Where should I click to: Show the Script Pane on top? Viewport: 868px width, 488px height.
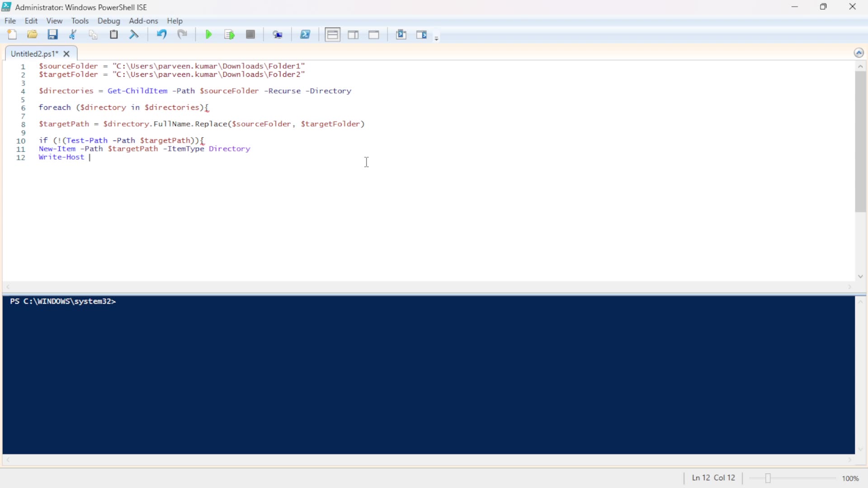[x=332, y=34]
